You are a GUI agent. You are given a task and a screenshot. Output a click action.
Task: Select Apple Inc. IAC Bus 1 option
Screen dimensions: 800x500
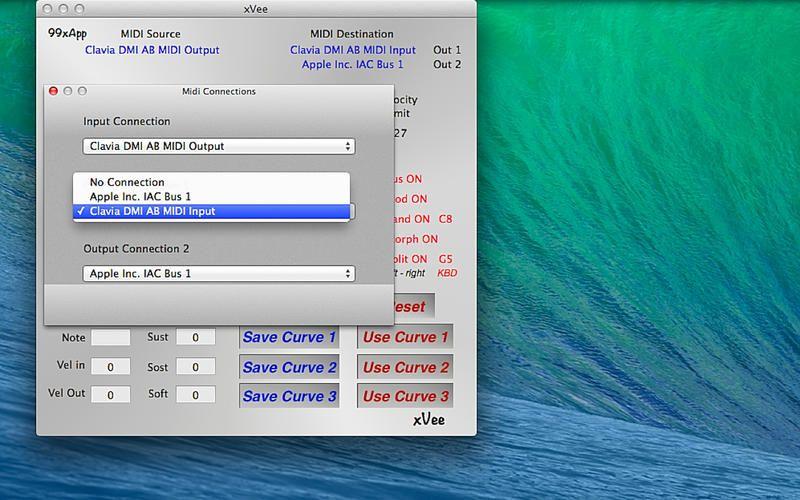(140, 197)
